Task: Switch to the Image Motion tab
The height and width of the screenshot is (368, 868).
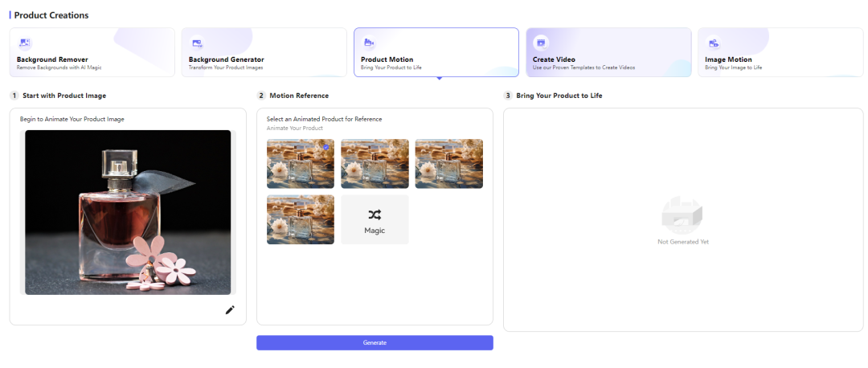Action: tap(780, 52)
